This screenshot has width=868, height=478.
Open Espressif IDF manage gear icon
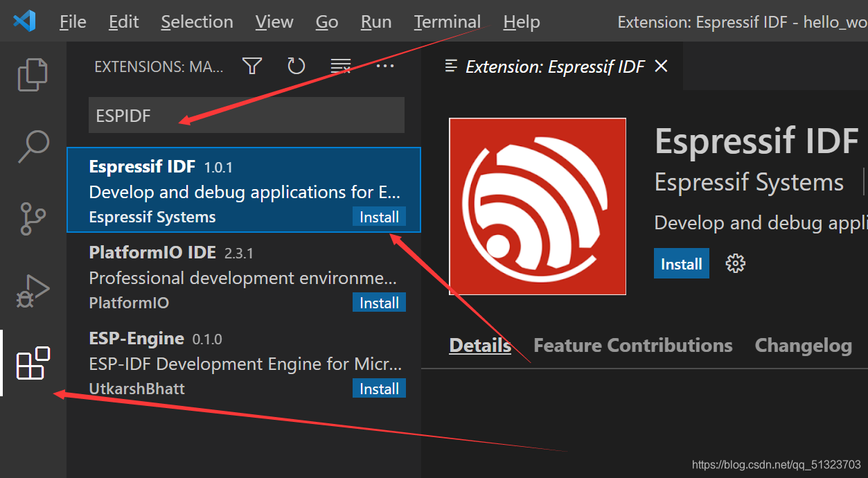click(735, 263)
